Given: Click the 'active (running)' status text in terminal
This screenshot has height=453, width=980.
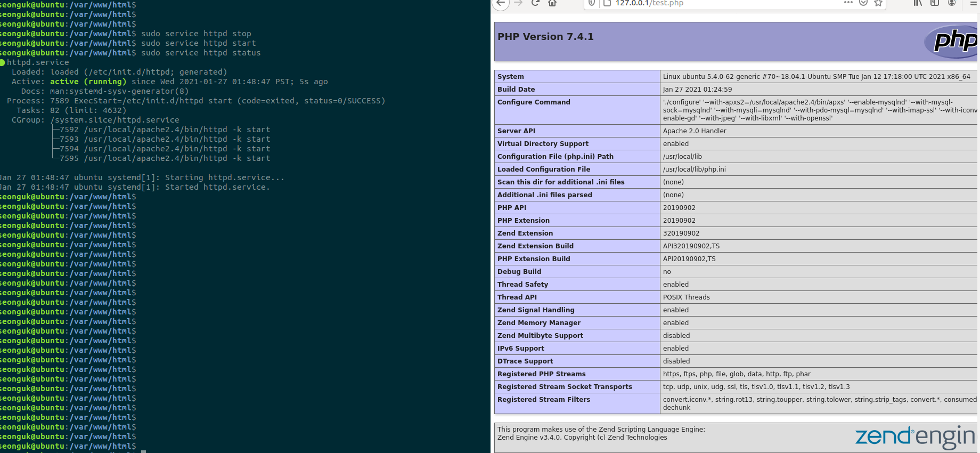Looking at the screenshot, I should coord(88,82).
